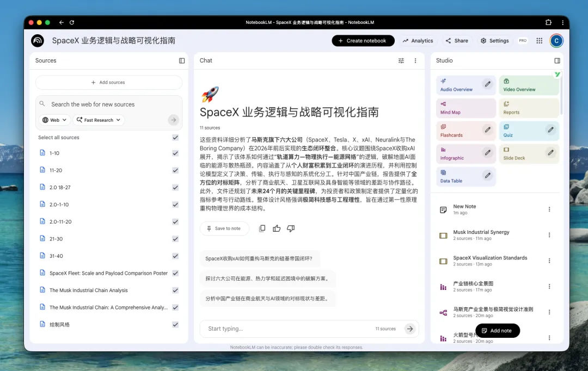This screenshot has height=371, width=588.
Task: Save summary to note
Action: pyautogui.click(x=224, y=228)
